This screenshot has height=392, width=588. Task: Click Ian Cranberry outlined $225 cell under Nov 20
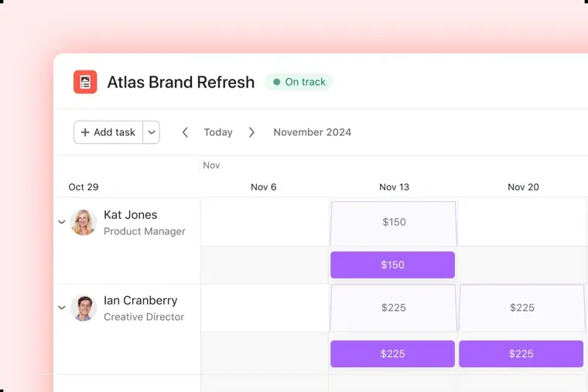click(522, 308)
